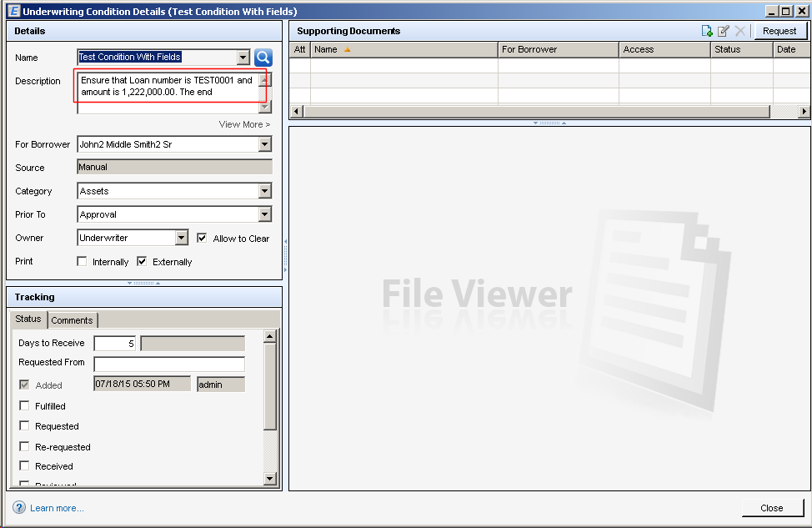Uncheck the Print Externally checkbox
This screenshot has height=528, width=812.
[142, 261]
